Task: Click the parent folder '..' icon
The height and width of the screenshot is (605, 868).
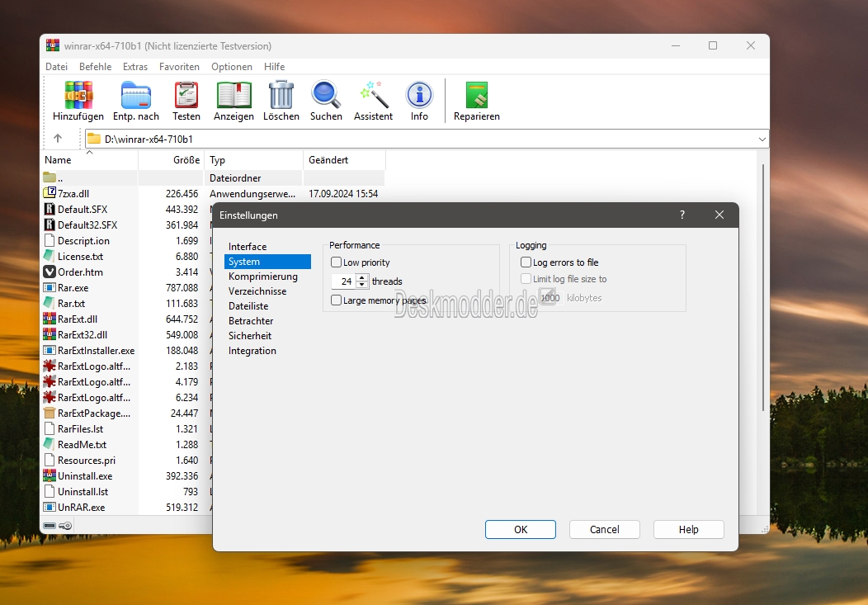Action: click(x=50, y=177)
